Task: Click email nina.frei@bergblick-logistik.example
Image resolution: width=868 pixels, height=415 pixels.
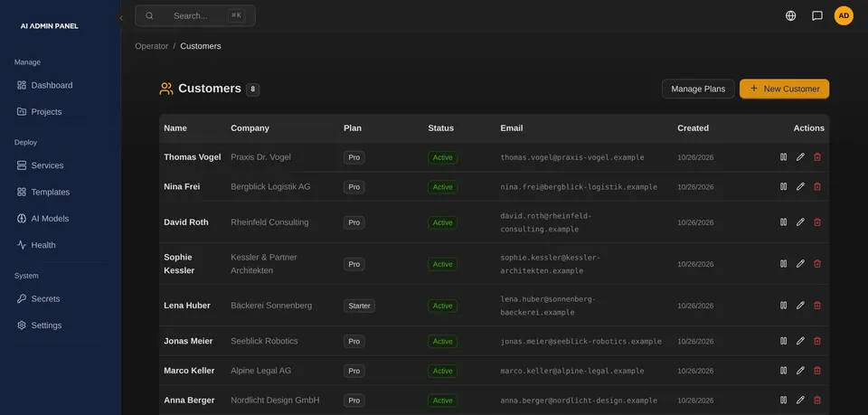Action: [x=579, y=187]
